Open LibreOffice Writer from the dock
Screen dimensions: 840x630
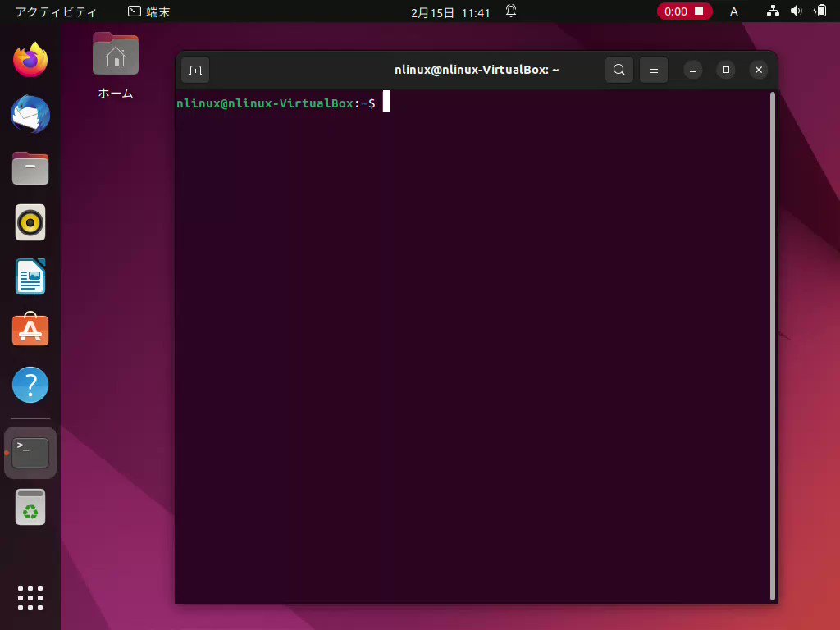tap(30, 276)
